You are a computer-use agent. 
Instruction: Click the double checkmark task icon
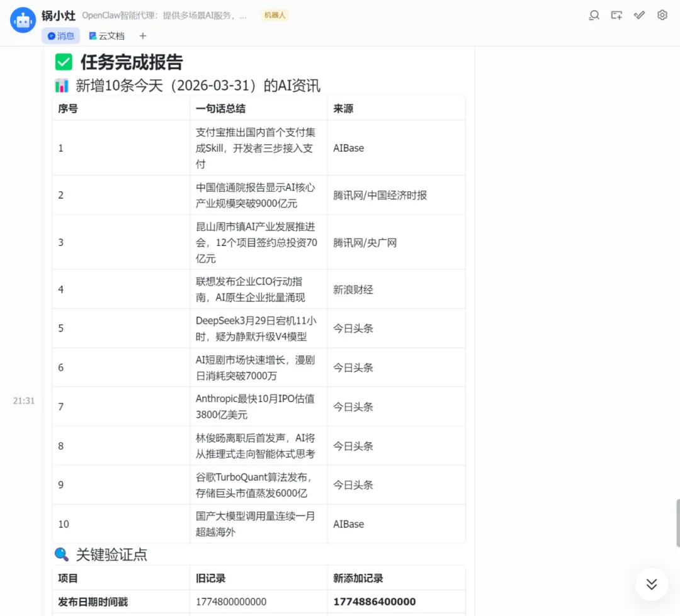tap(639, 16)
